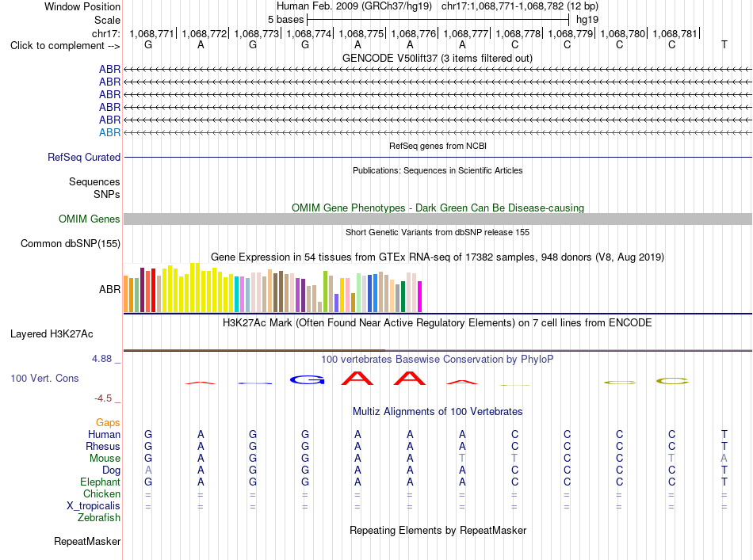This screenshot has width=753, height=560.
Task: Select the light-blue ABR transcript label
Action: [109, 132]
